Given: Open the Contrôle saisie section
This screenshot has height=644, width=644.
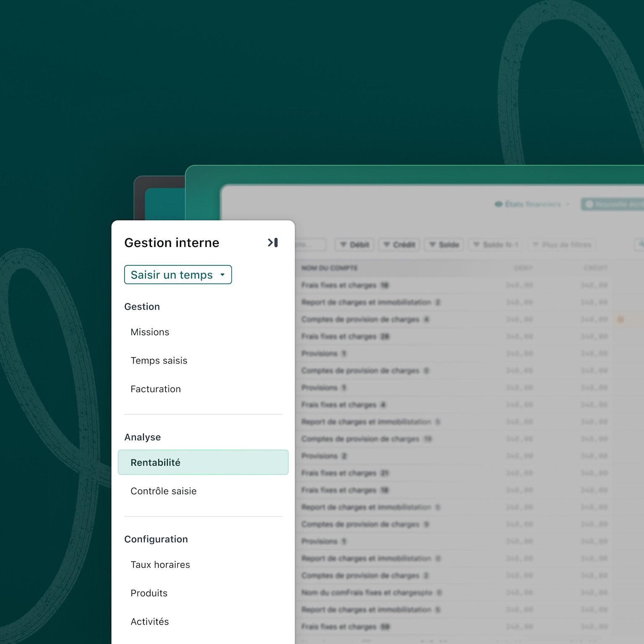Looking at the screenshot, I should pos(164,491).
